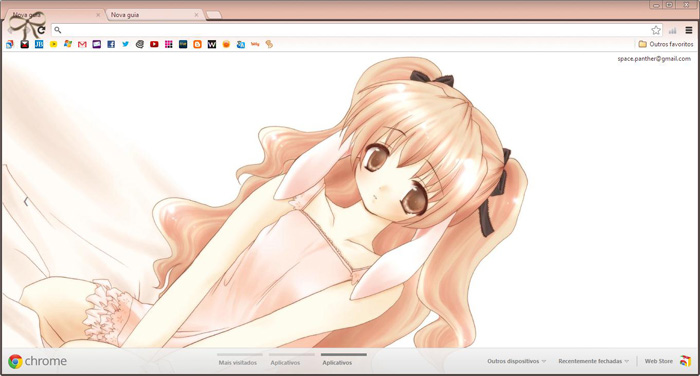This screenshot has width=700, height=376.
Task: Close the second Nova guia tab
Action: [x=196, y=15]
